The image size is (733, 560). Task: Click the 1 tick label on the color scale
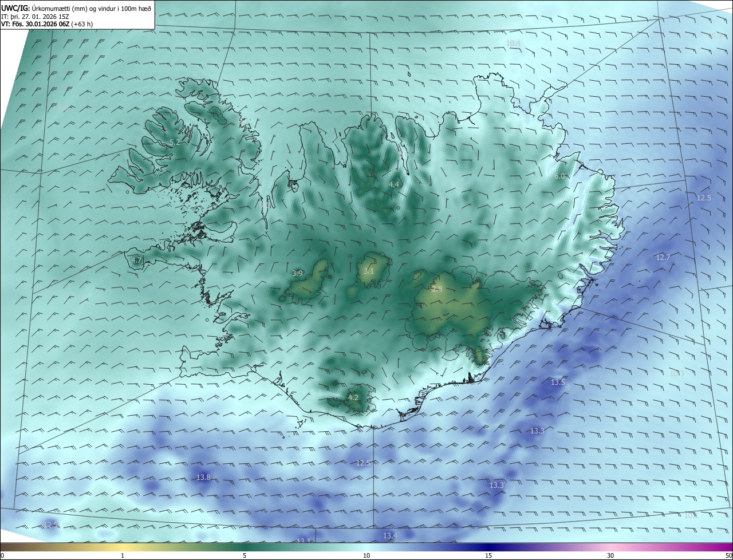pos(123,555)
